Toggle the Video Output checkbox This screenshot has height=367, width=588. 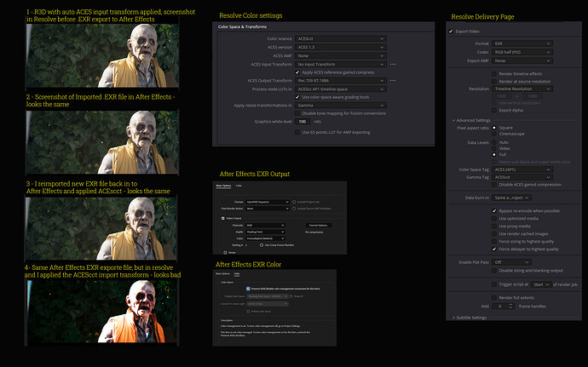(x=222, y=218)
